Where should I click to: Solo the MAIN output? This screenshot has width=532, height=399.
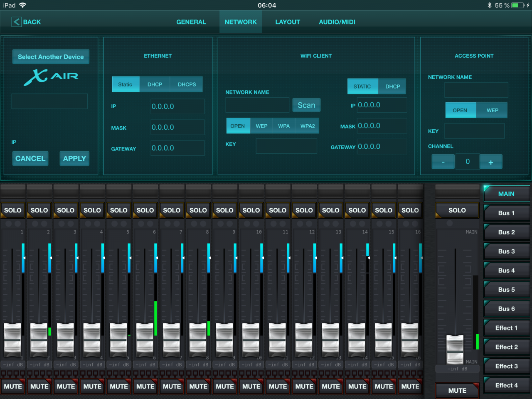click(457, 210)
